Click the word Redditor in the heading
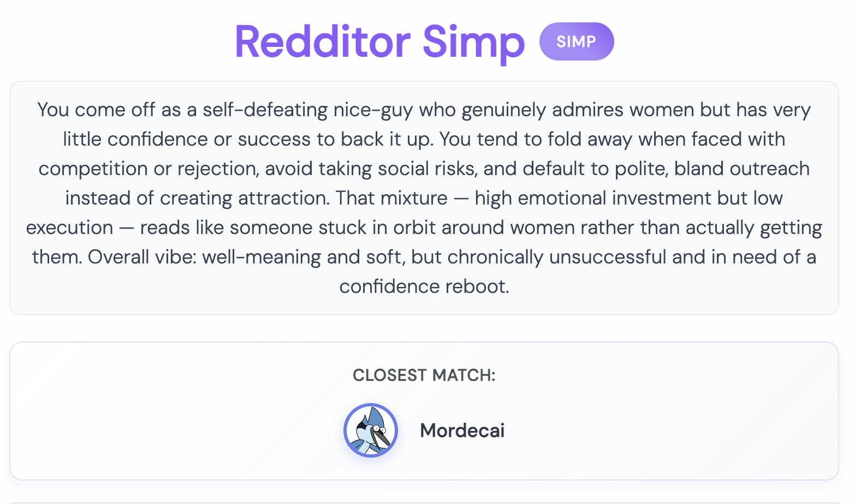This screenshot has height=504, width=855. click(323, 41)
